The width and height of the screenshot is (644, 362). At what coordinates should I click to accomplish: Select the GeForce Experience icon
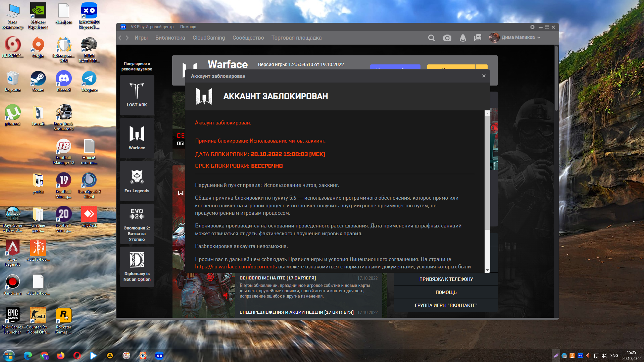[x=38, y=16]
